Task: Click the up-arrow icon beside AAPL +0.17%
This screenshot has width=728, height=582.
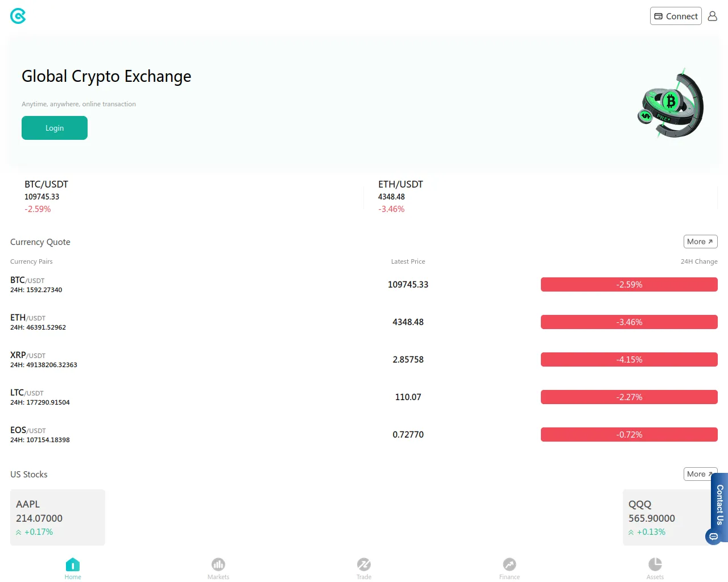Action: point(19,533)
